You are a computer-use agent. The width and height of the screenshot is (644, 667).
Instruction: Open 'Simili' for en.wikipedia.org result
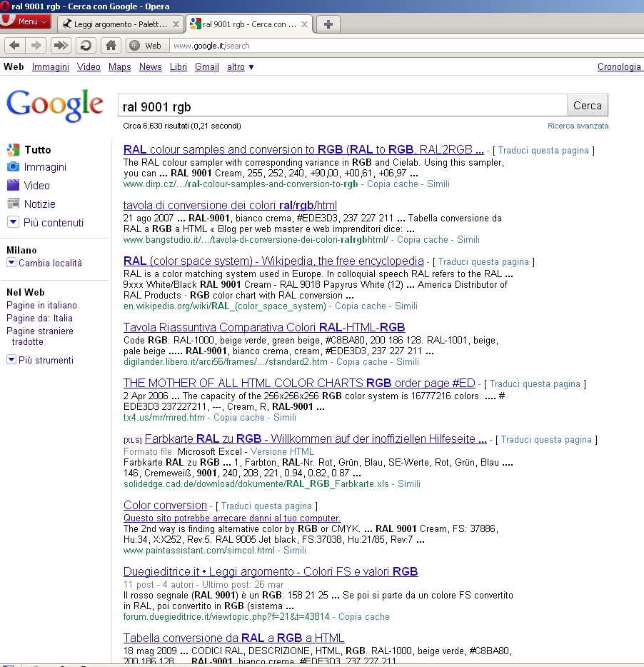click(406, 306)
